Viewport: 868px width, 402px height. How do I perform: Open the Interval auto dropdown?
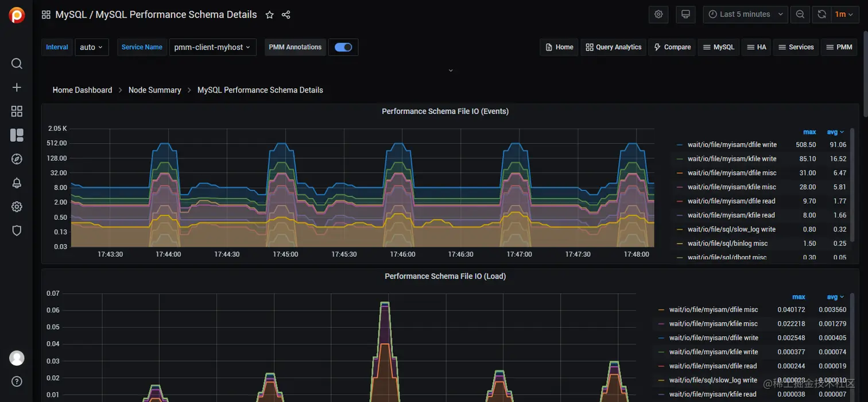pyautogui.click(x=92, y=47)
